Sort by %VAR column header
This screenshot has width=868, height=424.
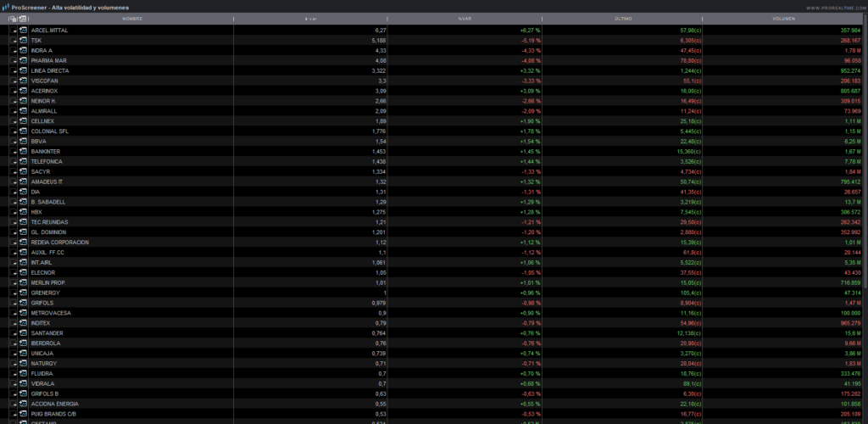[465, 19]
